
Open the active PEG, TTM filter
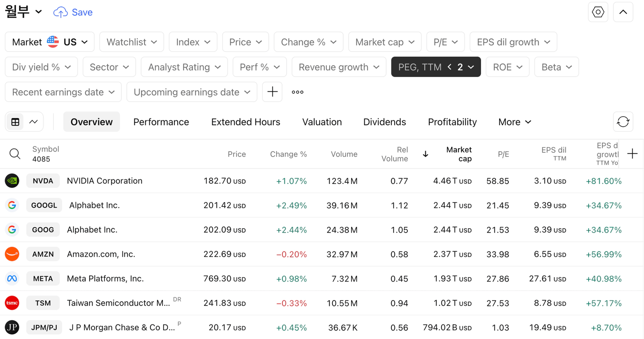coord(436,67)
